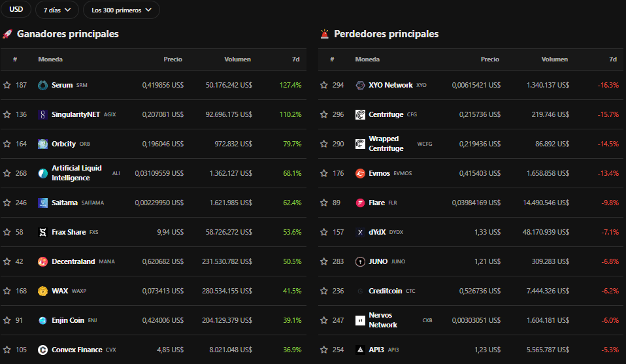Toggle favorite star for API3
The image size is (626, 364).
[323, 350]
